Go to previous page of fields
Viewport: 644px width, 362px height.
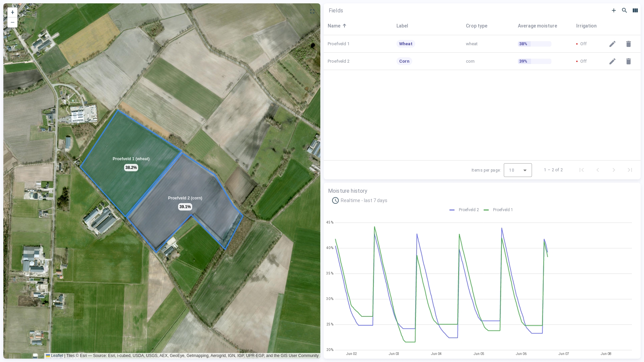point(598,170)
